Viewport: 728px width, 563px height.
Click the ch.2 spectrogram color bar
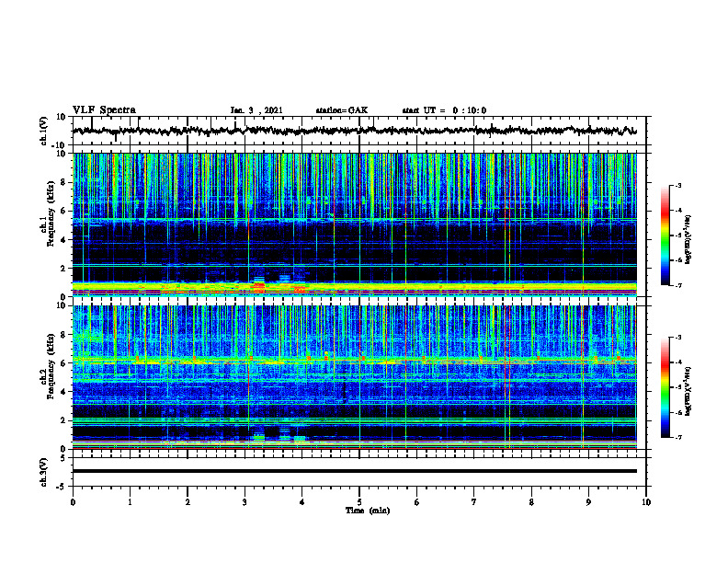[x=665, y=387]
